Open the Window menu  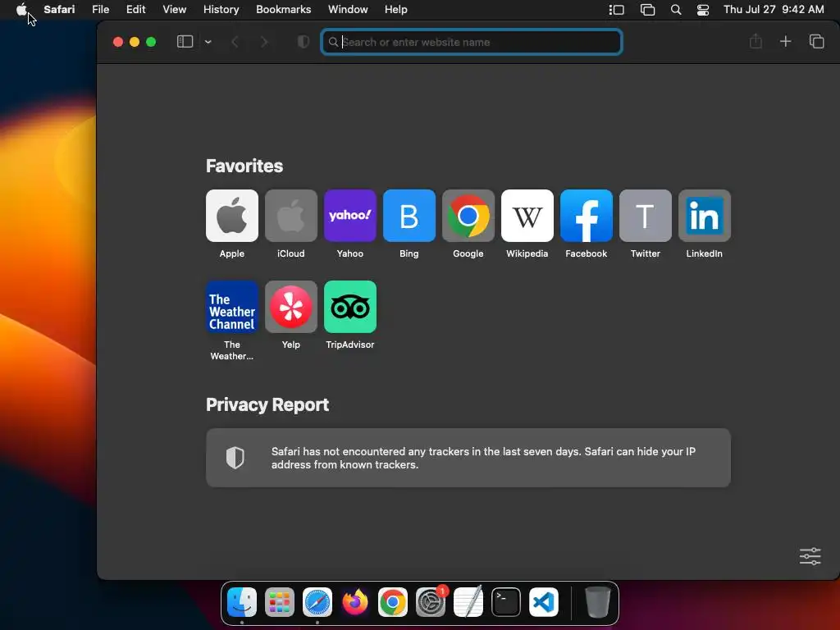(348, 9)
